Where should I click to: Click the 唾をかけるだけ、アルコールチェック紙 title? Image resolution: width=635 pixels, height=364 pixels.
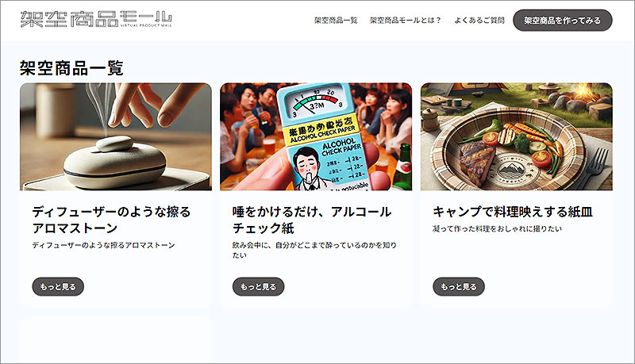312,220
